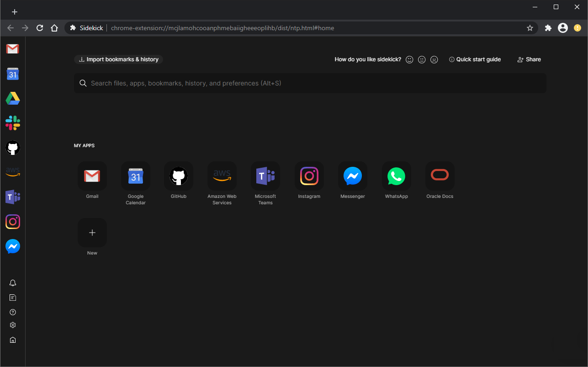
Task: Launch GitHub tile in My Apps
Action: point(179,176)
